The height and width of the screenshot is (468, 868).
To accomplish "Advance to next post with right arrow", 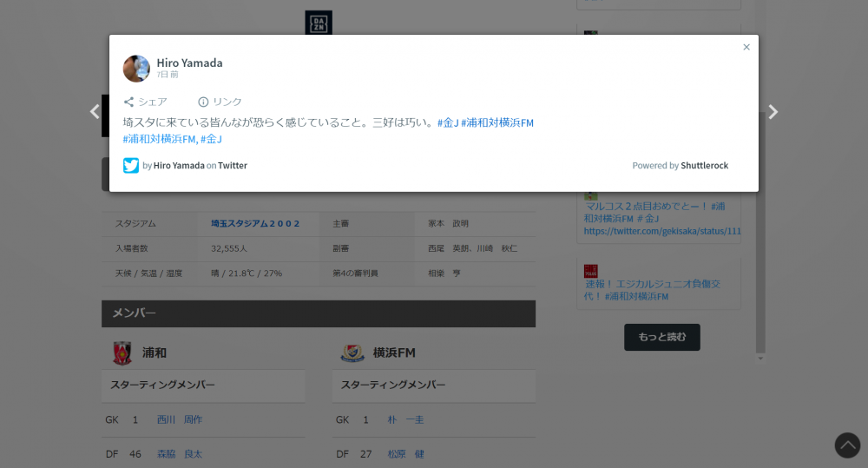I will pos(773,112).
